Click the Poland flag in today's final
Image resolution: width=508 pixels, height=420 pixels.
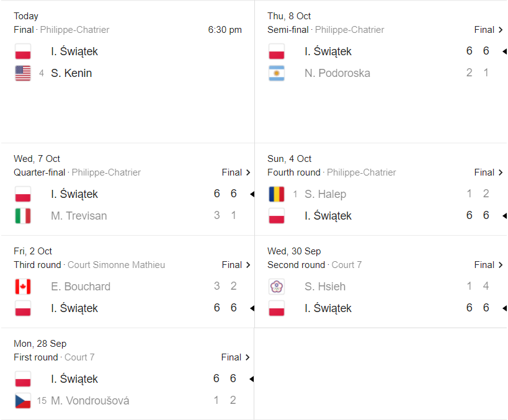[x=23, y=51]
